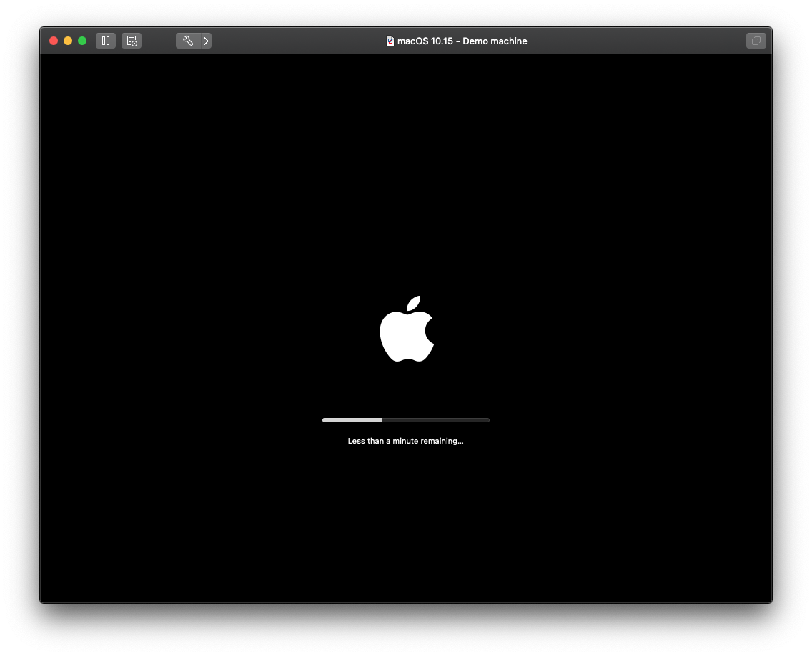Open virtual machine settings wrench

tap(188, 41)
